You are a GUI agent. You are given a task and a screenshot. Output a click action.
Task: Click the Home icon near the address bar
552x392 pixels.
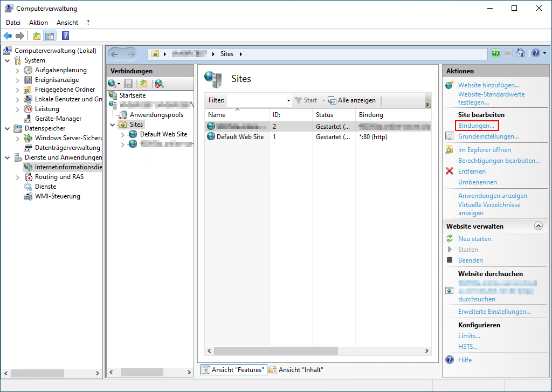(520, 53)
